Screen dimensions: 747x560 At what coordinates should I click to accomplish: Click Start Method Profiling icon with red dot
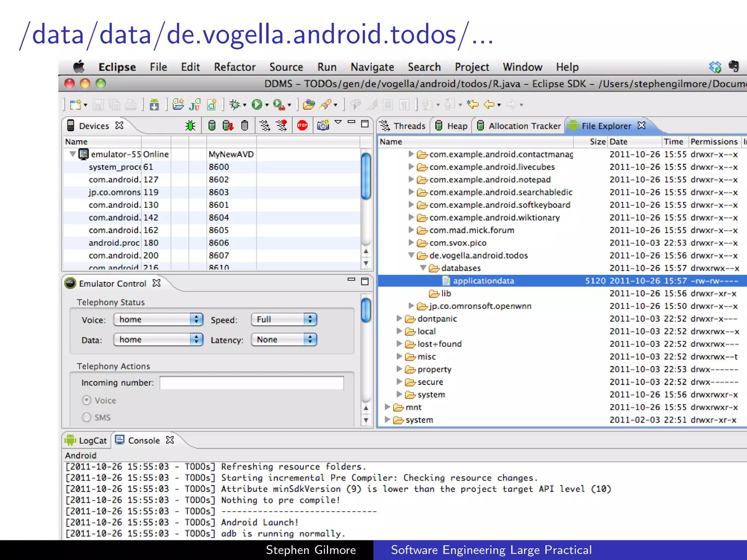pos(282,125)
